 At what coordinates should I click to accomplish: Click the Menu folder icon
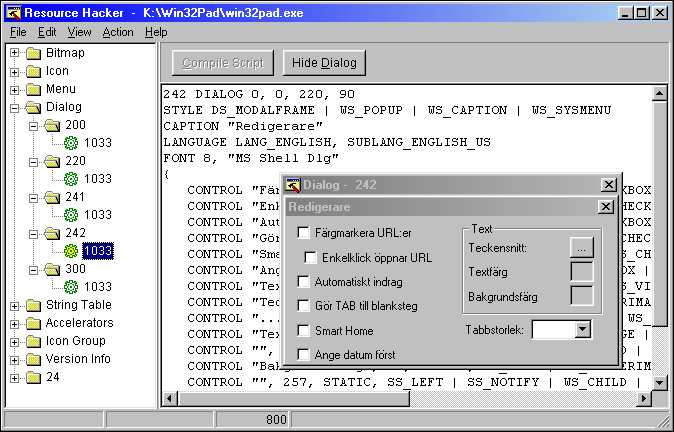point(33,89)
